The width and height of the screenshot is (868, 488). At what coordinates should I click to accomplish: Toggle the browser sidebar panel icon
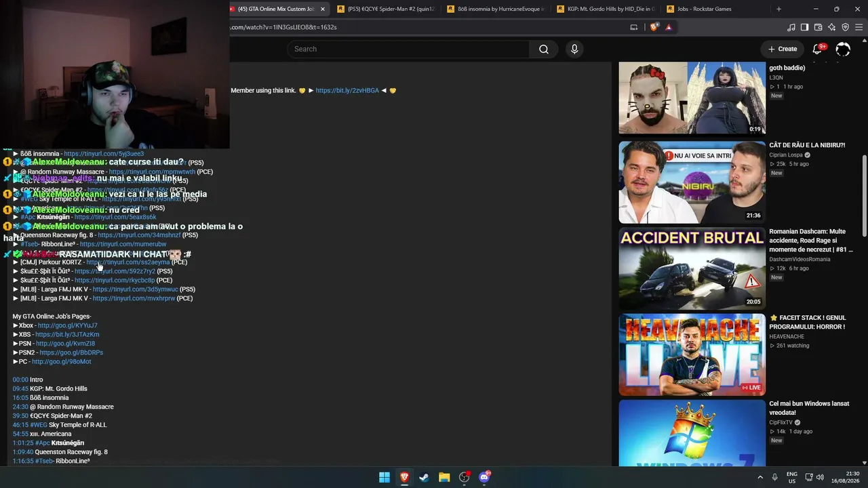pos(805,27)
